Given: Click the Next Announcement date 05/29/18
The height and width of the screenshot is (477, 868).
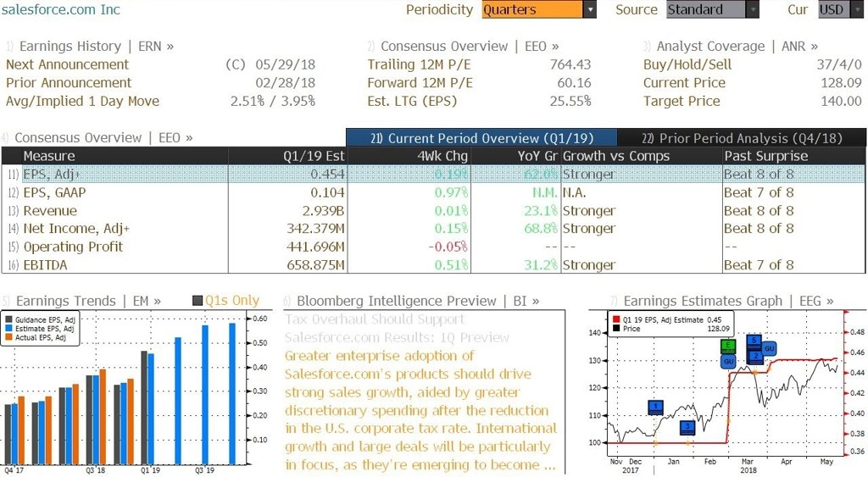Looking at the screenshot, I should pyautogui.click(x=285, y=64).
